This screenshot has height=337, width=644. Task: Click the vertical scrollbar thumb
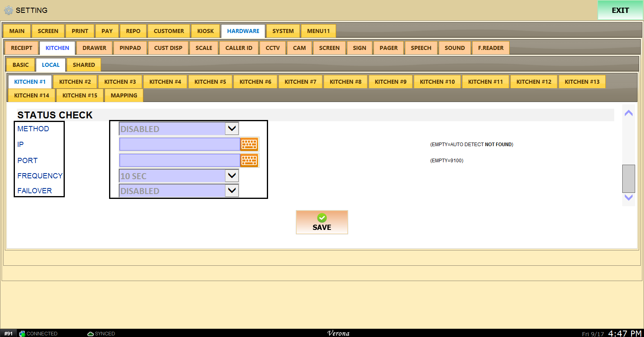pyautogui.click(x=629, y=178)
